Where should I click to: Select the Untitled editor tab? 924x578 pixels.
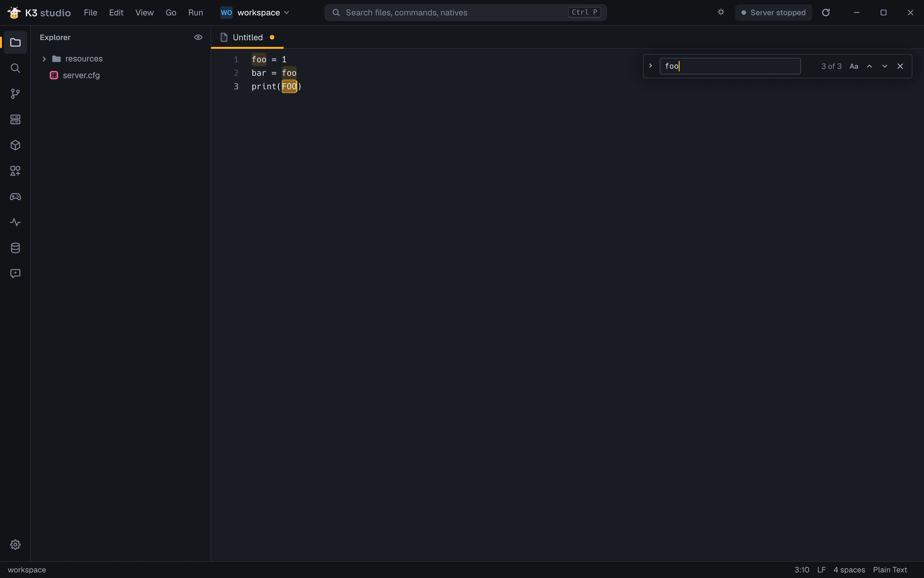pyautogui.click(x=247, y=37)
